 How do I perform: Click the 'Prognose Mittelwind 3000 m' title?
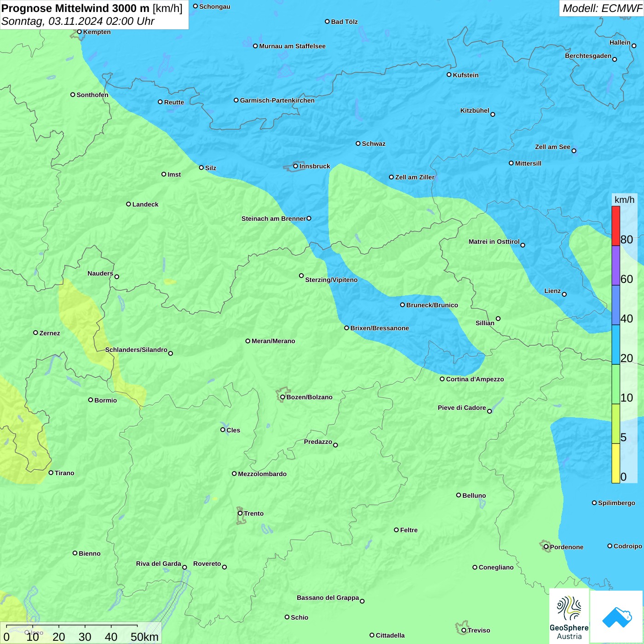[x=75, y=8]
